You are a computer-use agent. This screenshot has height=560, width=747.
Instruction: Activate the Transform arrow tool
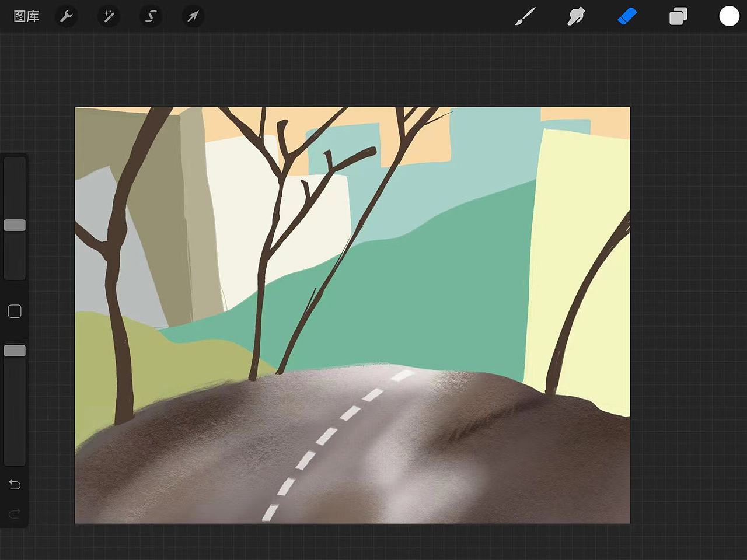point(193,16)
